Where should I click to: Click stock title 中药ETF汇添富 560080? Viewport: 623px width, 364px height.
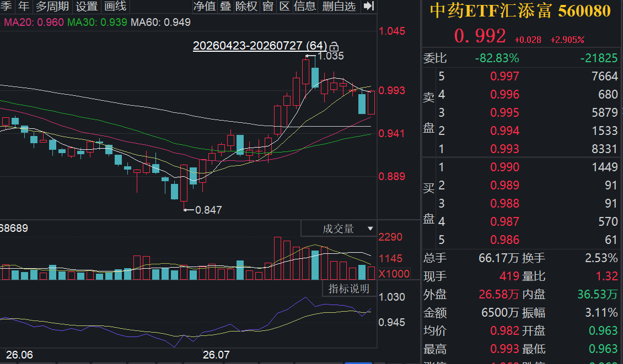click(x=520, y=11)
